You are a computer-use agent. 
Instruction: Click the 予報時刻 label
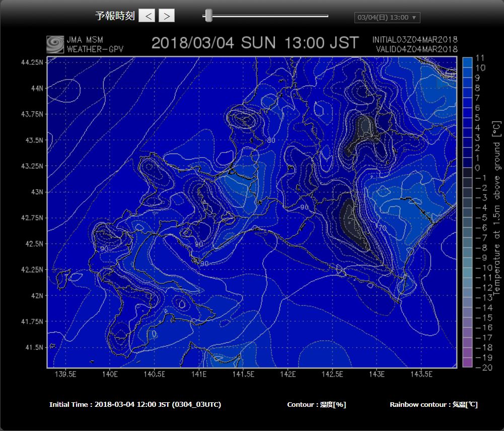pyautogui.click(x=115, y=16)
